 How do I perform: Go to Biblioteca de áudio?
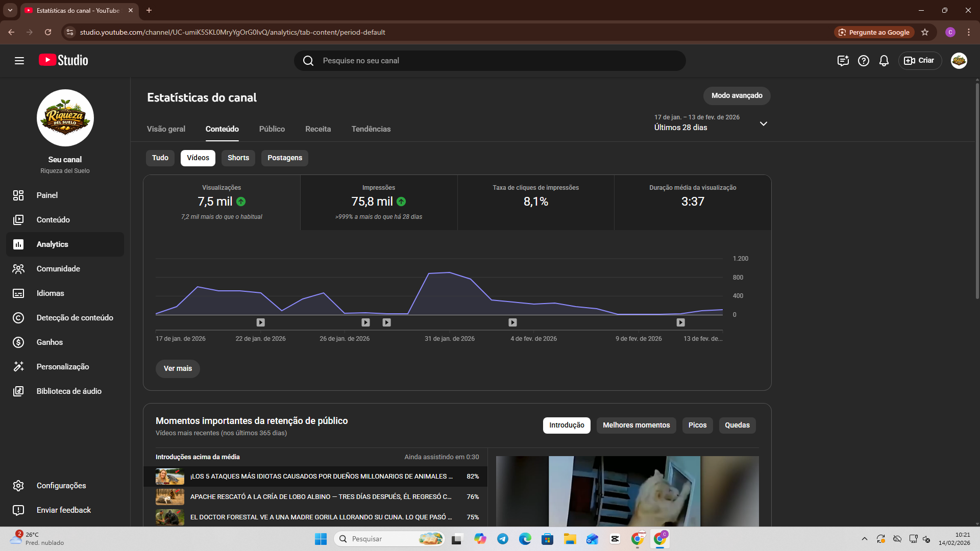(69, 391)
